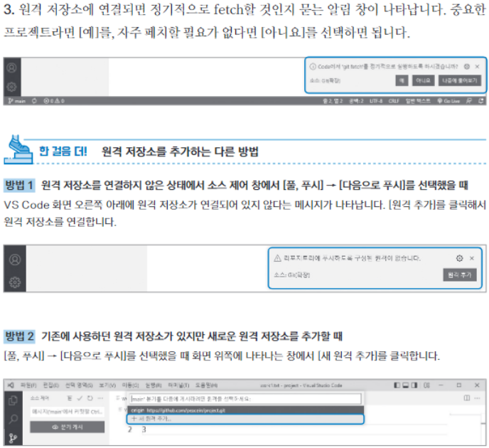Open the 편집(E) menu

(x=51, y=385)
